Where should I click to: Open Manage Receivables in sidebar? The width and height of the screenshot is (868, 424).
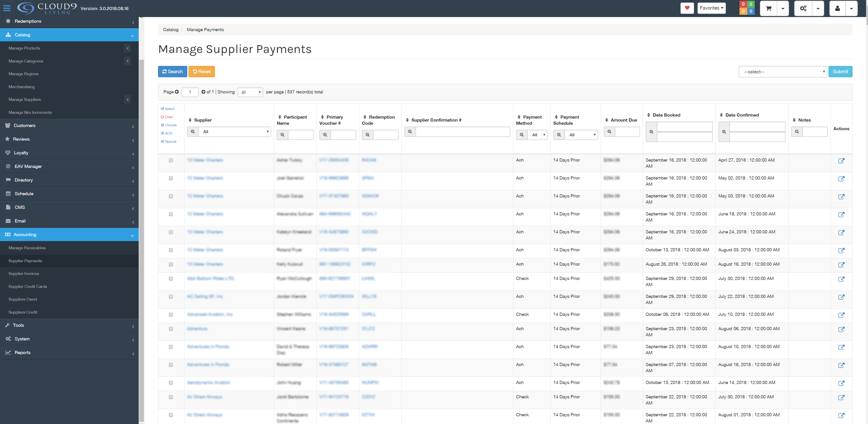tap(69, 248)
